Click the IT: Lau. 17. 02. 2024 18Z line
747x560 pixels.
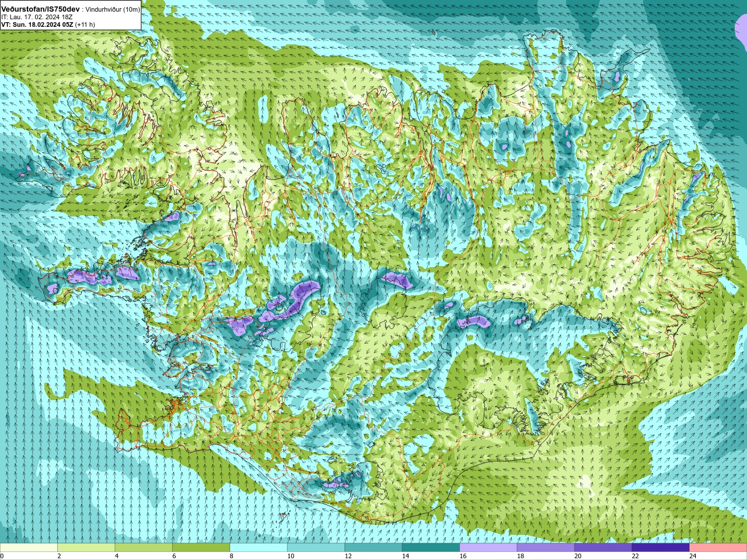coord(37,17)
